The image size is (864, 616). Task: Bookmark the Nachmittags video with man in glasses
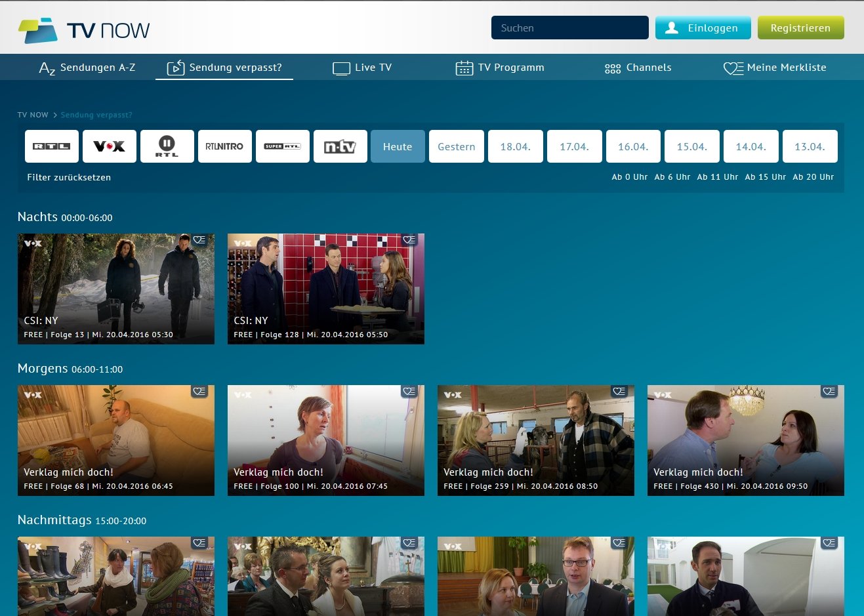click(619, 543)
